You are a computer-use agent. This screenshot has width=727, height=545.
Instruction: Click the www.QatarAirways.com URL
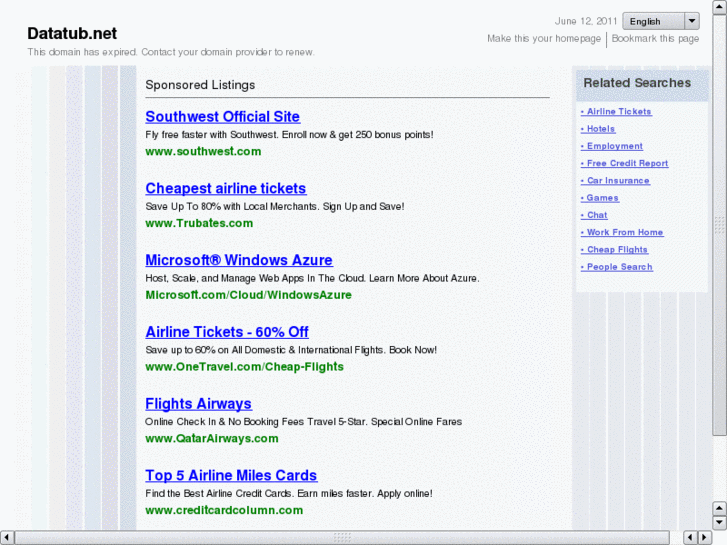(212, 438)
